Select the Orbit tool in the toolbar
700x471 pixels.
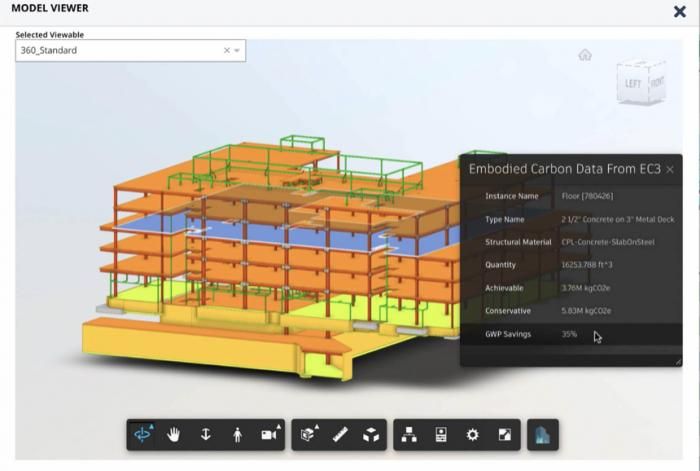142,434
